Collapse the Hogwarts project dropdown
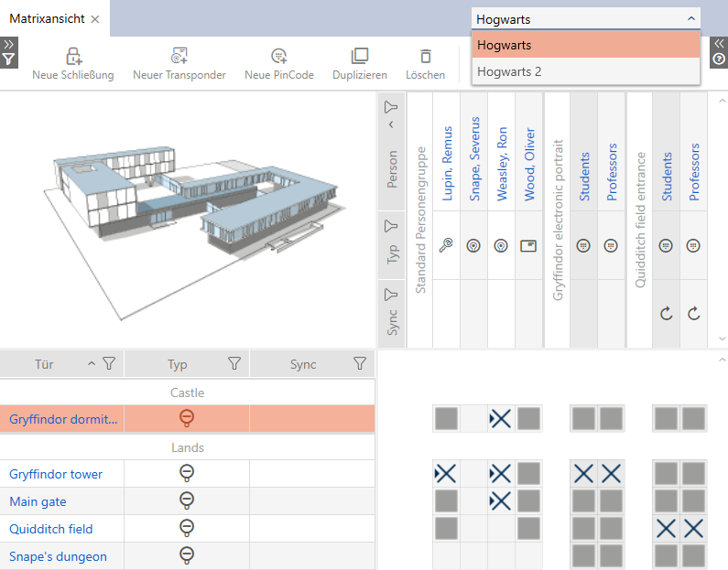The image size is (728, 570). [x=690, y=18]
